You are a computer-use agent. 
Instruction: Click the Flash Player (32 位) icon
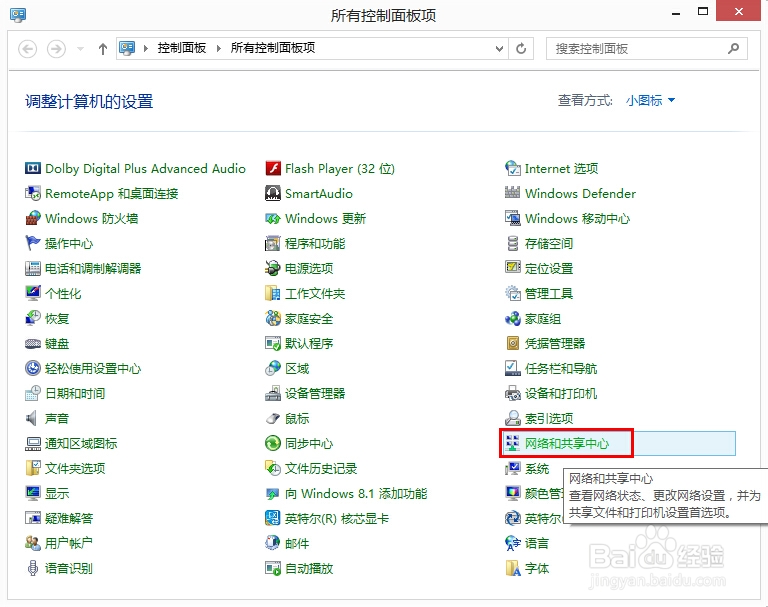tap(272, 169)
